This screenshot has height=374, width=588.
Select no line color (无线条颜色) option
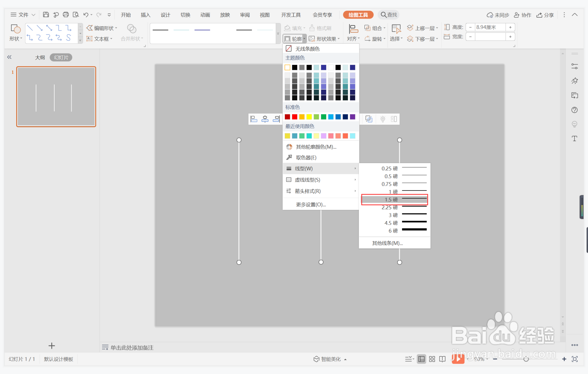(307, 49)
